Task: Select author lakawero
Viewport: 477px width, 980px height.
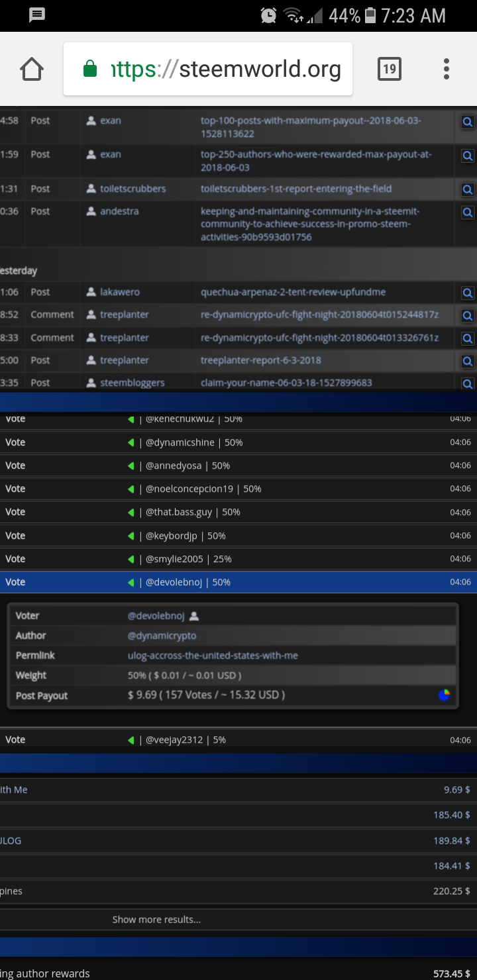Action: pos(120,292)
